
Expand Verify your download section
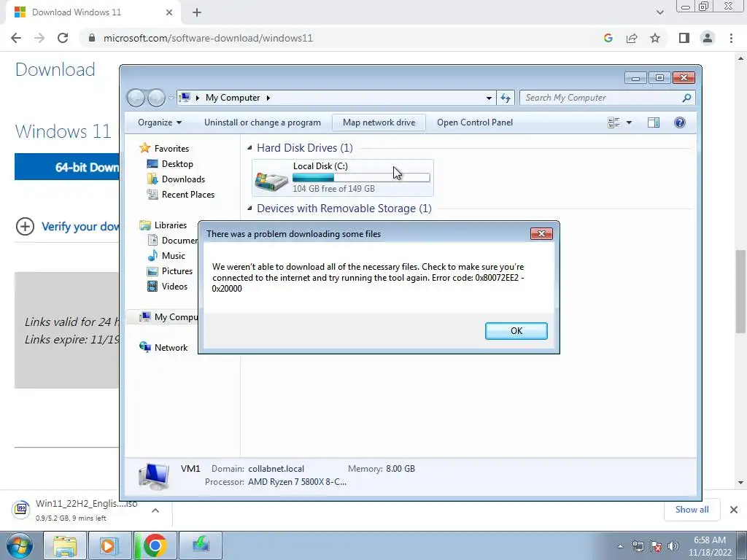pos(66,226)
